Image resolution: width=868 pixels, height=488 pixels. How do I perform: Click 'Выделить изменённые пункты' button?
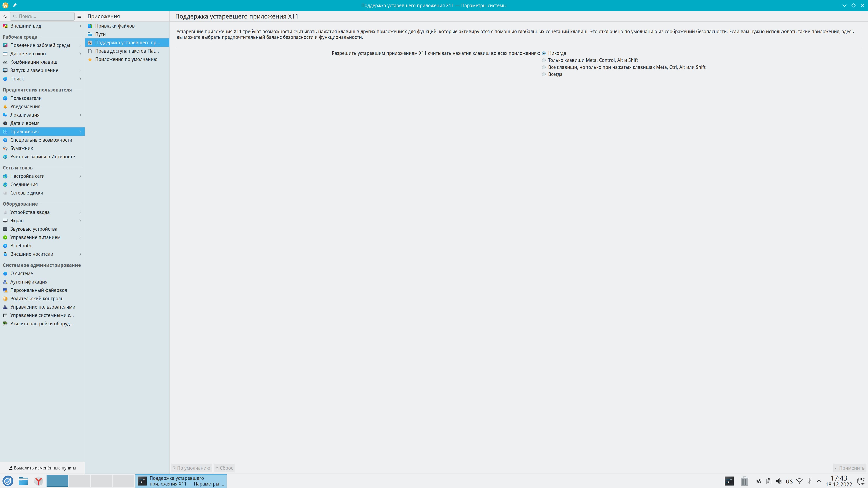point(42,468)
